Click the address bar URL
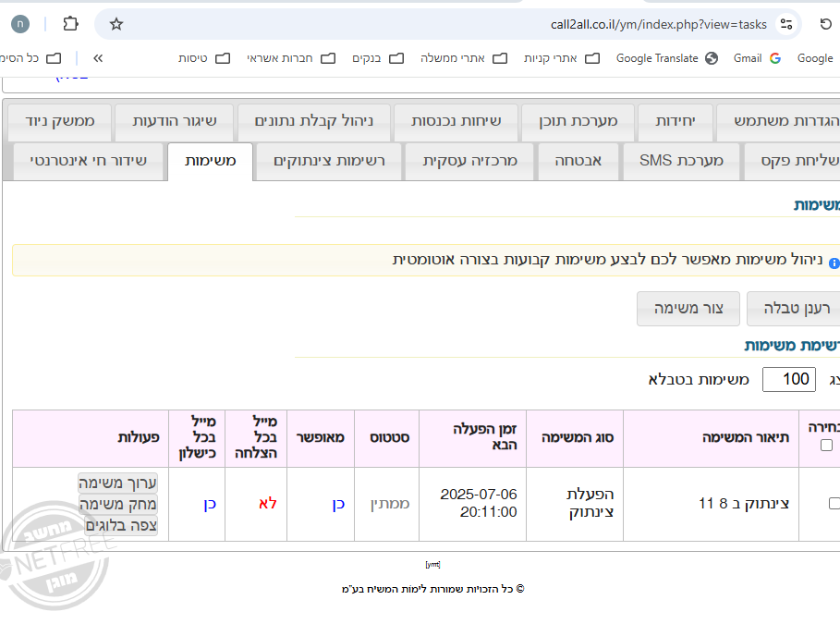The image size is (840, 624). pyautogui.click(x=658, y=24)
